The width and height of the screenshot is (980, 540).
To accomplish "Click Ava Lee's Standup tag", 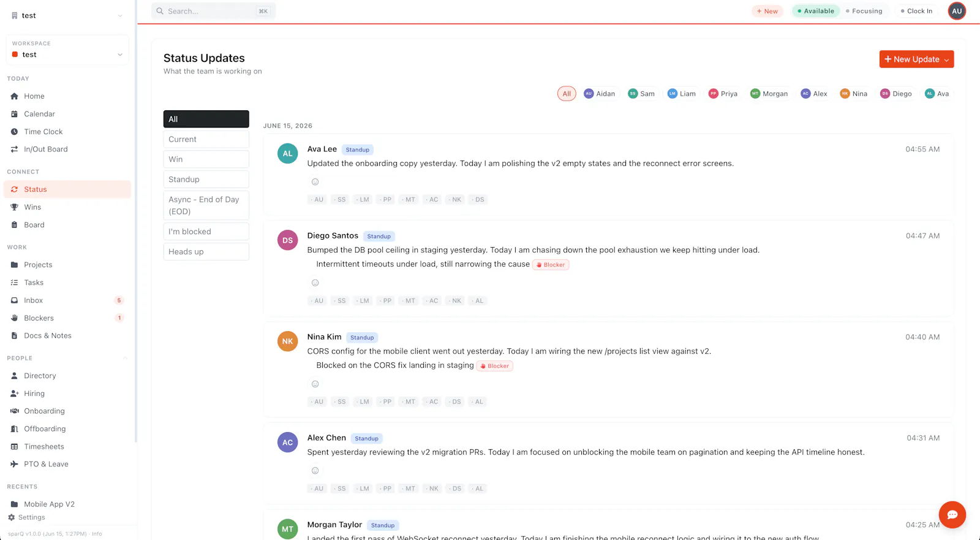I will click(x=358, y=150).
